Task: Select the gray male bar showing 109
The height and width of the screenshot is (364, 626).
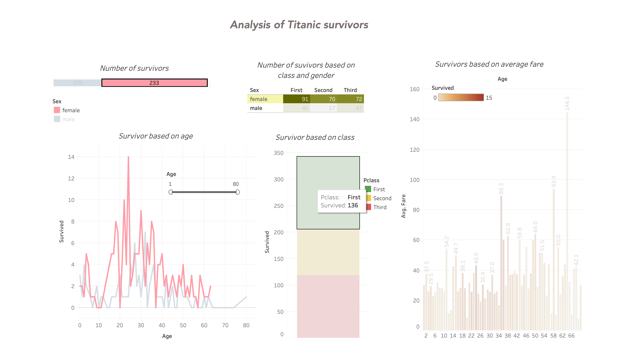Action: pos(77,83)
